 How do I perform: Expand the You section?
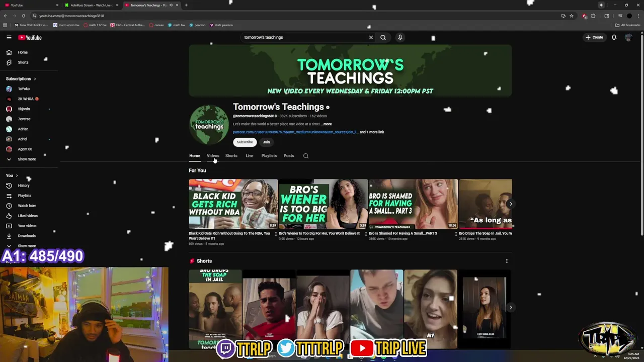(x=12, y=175)
